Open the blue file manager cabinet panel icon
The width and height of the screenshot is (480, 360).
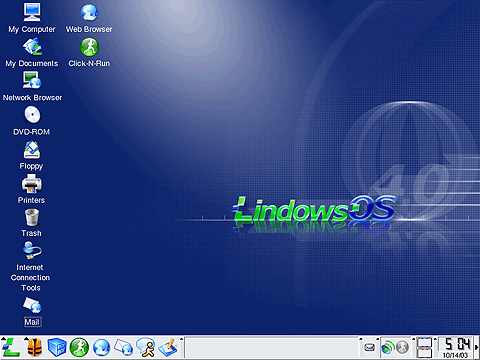tap(57, 348)
